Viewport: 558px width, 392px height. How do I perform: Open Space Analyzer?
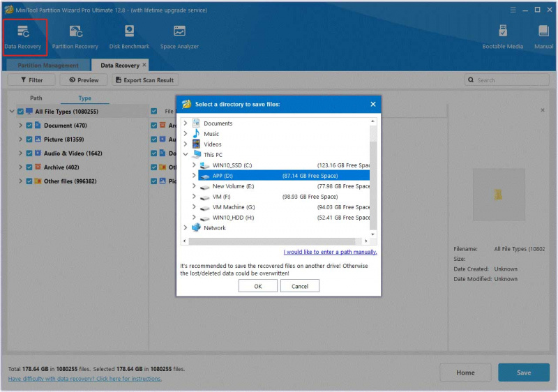179,37
